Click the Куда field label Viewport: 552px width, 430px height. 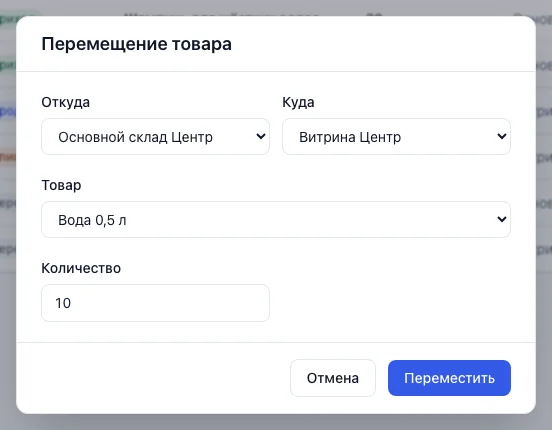298,102
